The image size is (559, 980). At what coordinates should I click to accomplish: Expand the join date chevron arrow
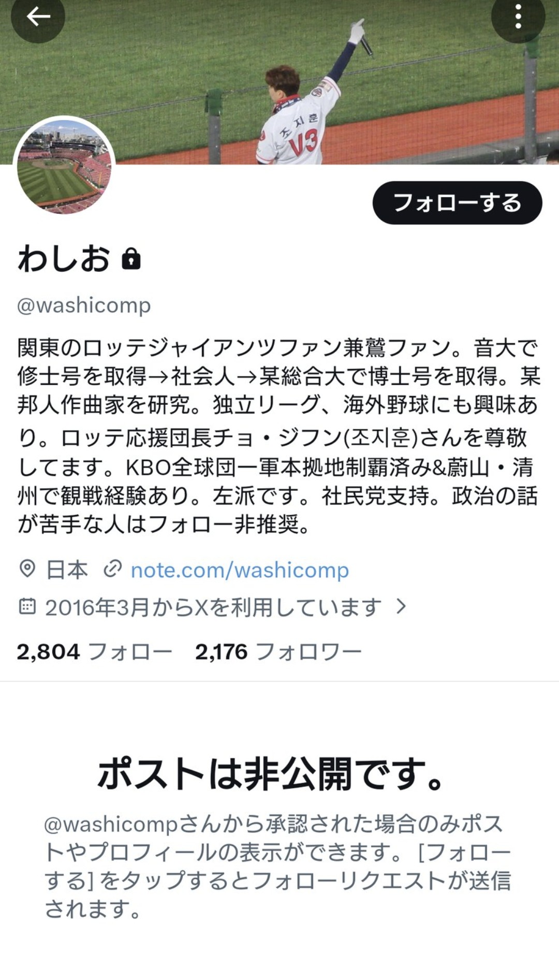[401, 606]
